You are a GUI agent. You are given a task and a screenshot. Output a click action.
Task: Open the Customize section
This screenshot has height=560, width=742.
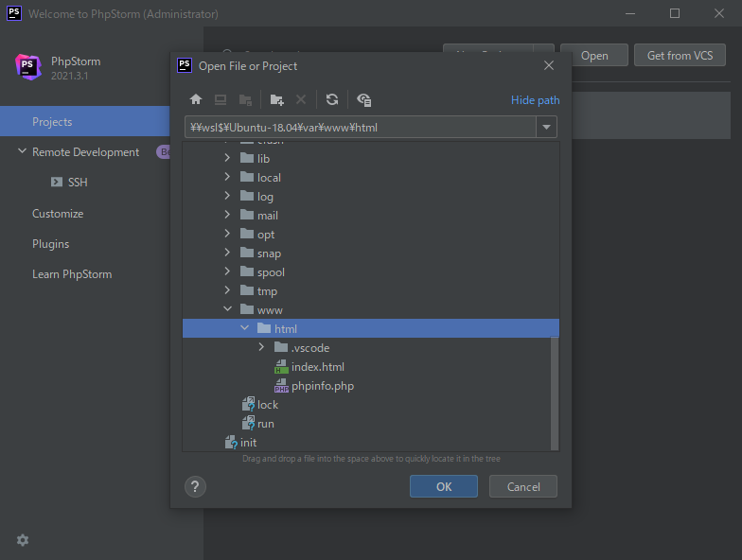pos(58,214)
